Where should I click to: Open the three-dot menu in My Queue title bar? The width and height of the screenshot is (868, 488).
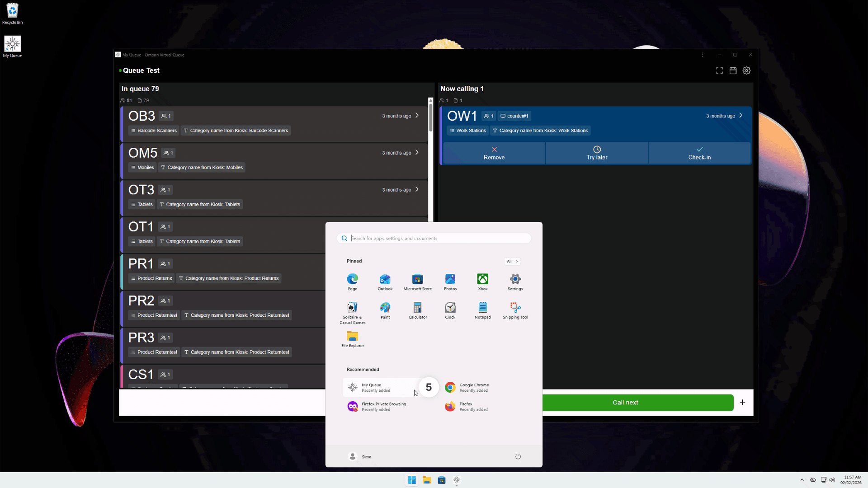click(x=703, y=55)
